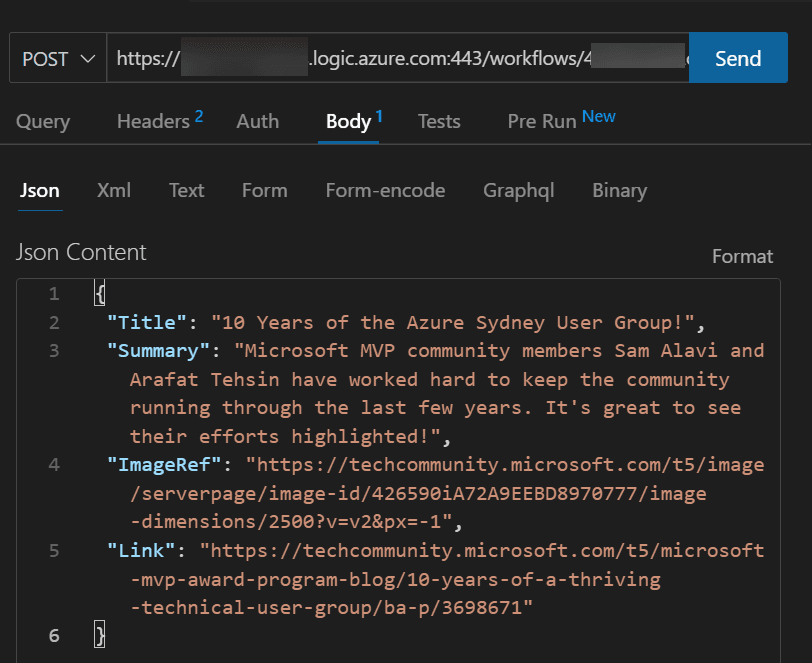Pick the Form-encode body type

click(x=385, y=191)
